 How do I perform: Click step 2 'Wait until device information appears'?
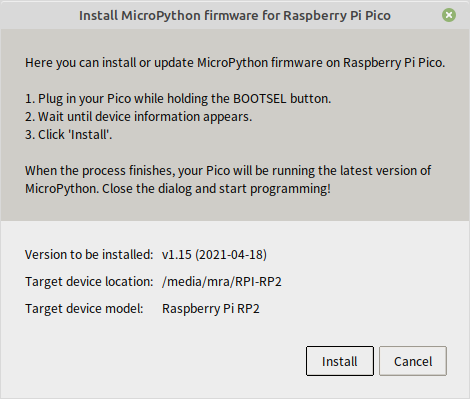point(138,117)
